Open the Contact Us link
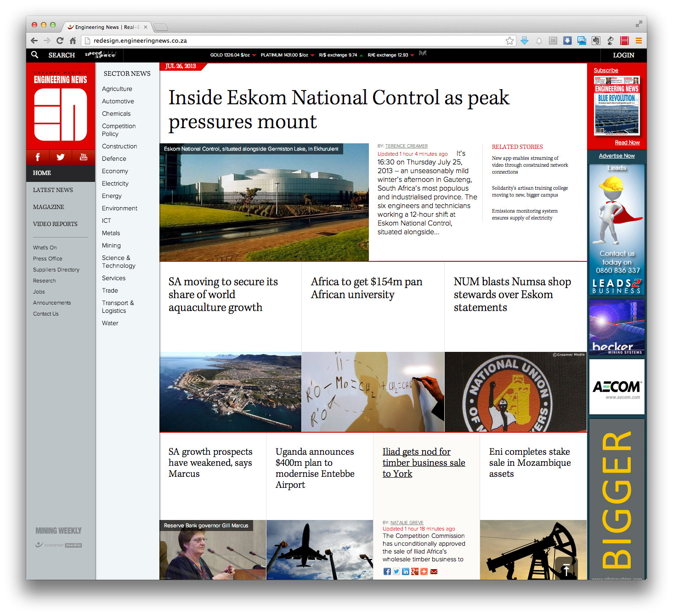 [x=46, y=314]
